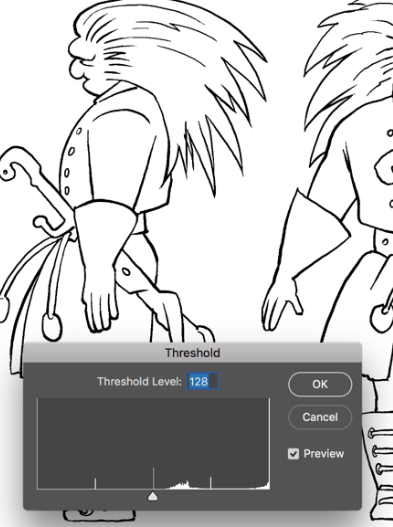Uncheck the Preview checkbox
The width and height of the screenshot is (393, 527).
(x=293, y=454)
